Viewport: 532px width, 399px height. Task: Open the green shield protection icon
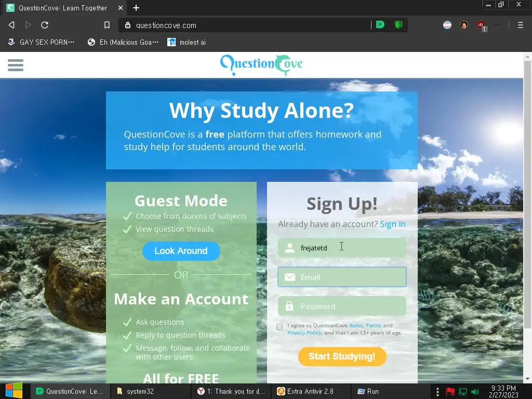398,25
